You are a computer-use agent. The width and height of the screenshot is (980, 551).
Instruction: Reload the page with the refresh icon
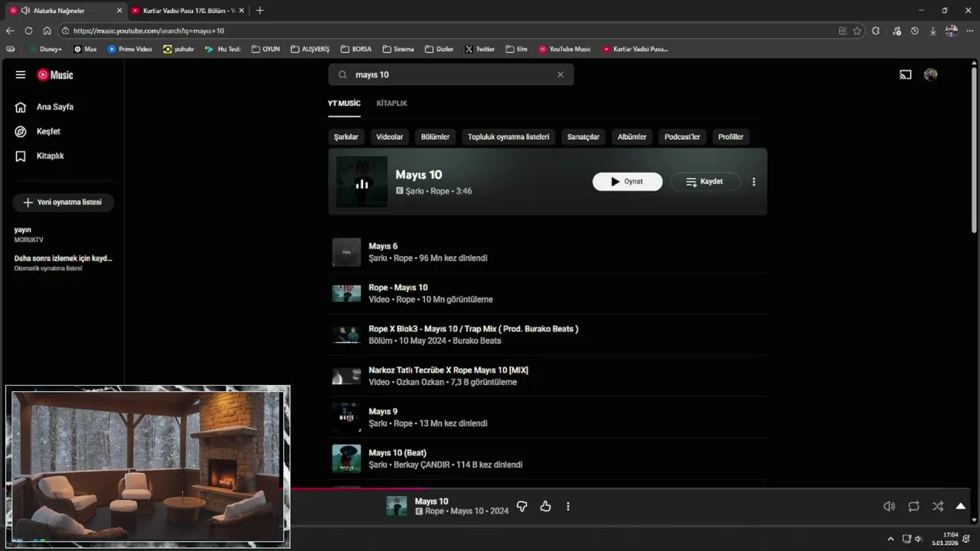click(x=28, y=31)
